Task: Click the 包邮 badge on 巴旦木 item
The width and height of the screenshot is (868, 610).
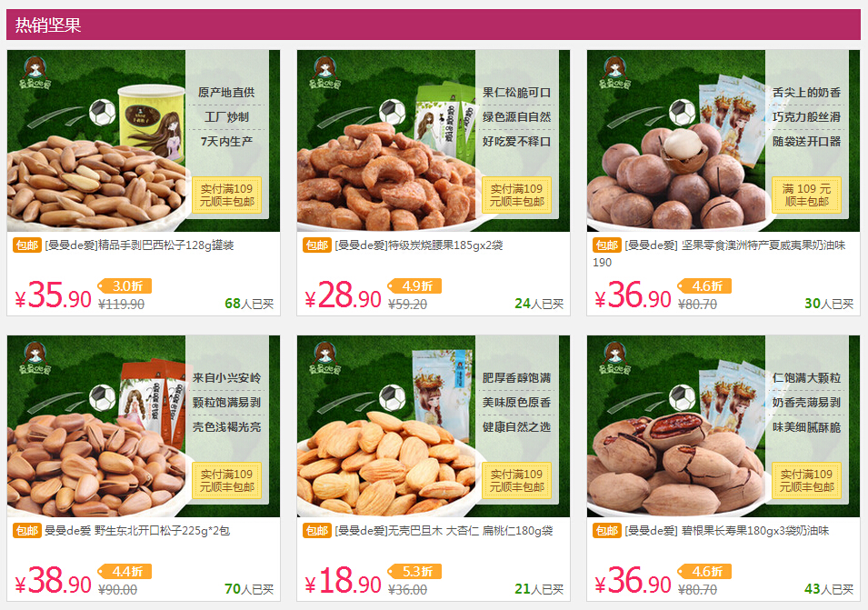Action: tap(317, 531)
